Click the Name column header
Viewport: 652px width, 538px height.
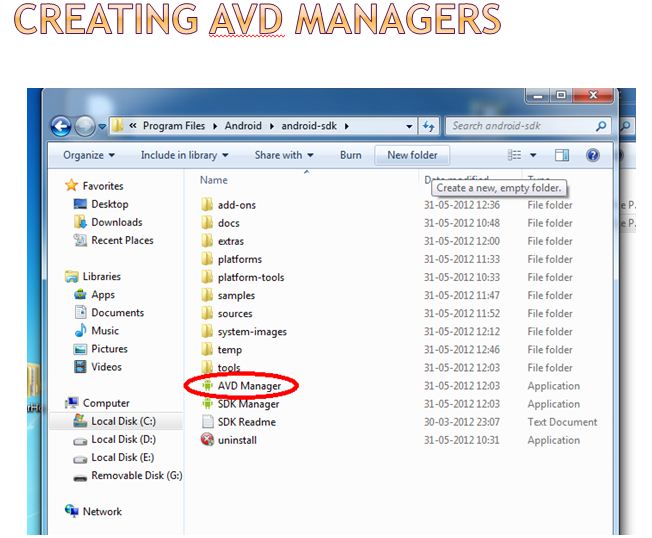pos(214,180)
